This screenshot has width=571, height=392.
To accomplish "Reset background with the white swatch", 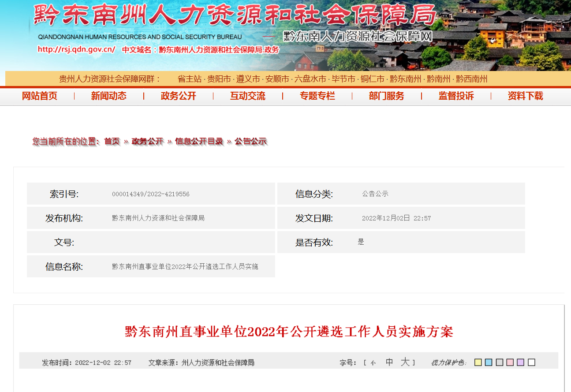I will (x=532, y=362).
